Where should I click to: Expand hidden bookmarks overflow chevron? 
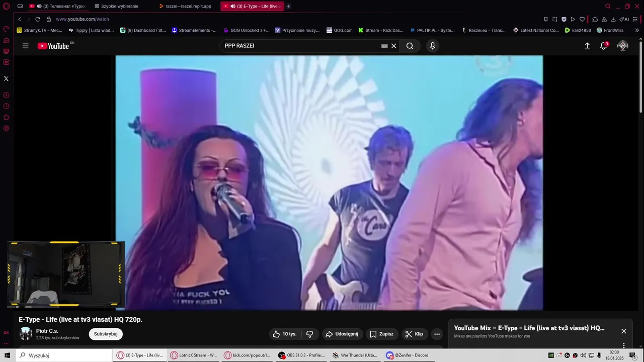[x=637, y=30]
